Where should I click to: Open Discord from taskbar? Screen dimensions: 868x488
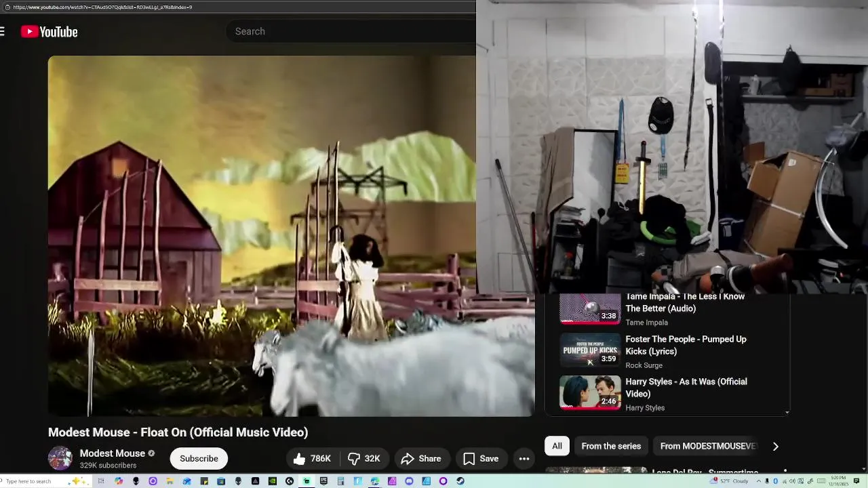tap(409, 481)
